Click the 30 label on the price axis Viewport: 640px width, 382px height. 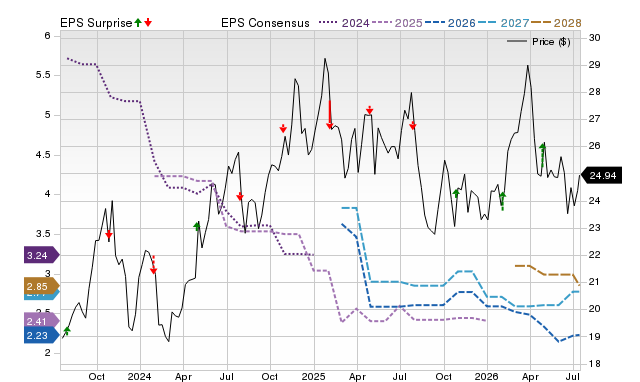[594, 38]
